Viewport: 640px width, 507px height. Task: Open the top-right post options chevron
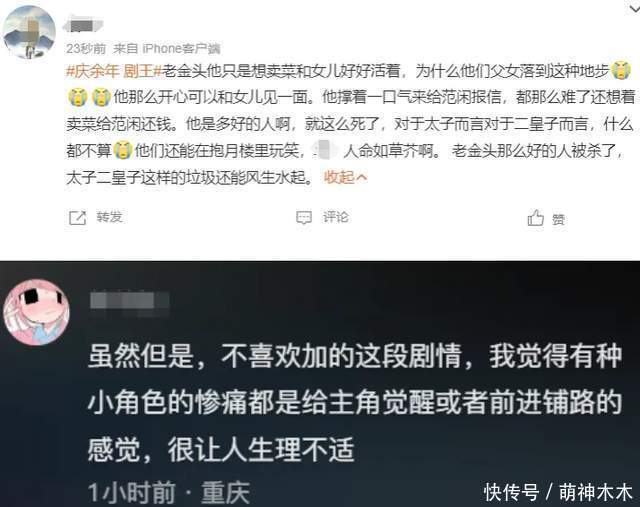(634, 7)
